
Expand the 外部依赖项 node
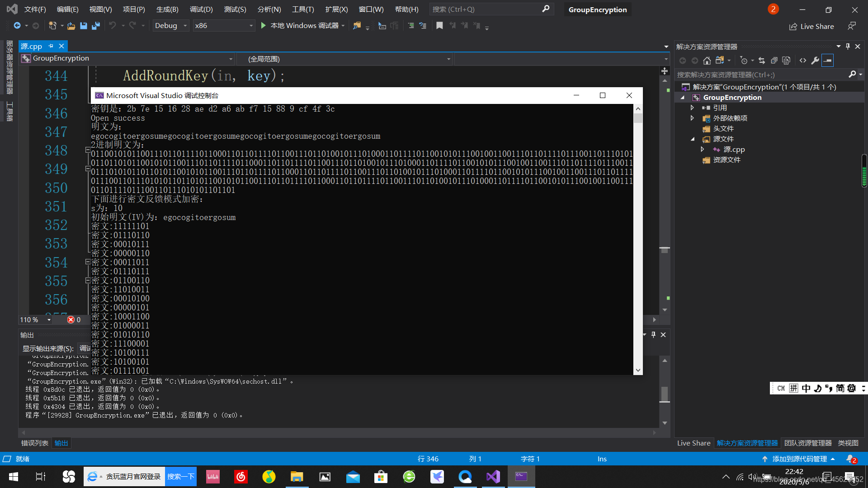point(692,118)
